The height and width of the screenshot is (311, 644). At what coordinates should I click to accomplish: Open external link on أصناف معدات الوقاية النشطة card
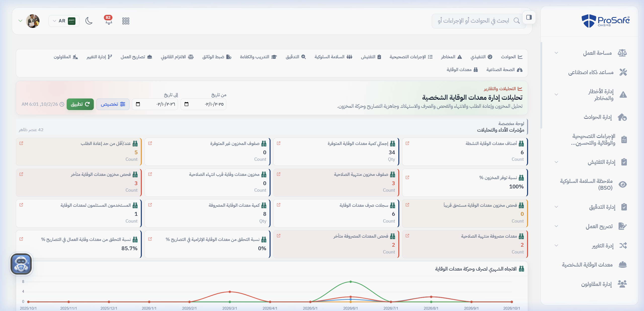[x=407, y=143]
